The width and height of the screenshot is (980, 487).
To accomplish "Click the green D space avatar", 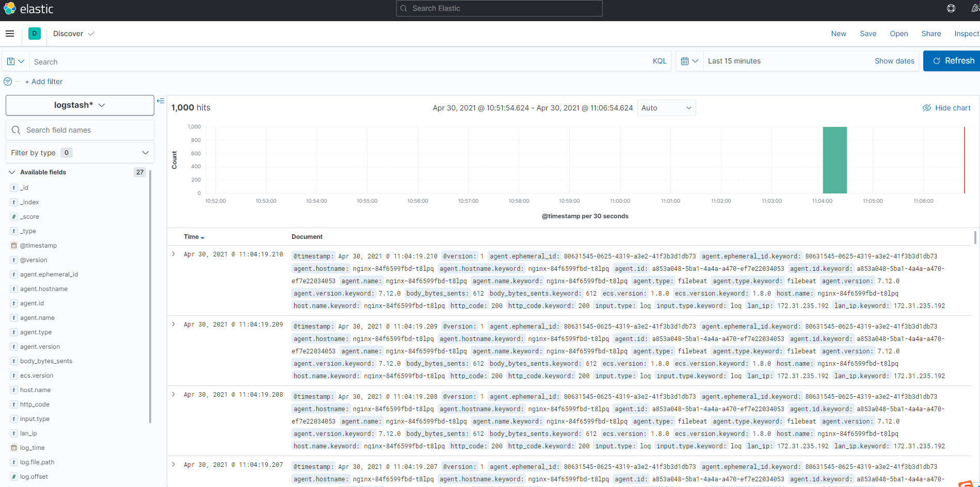I will 35,34.
